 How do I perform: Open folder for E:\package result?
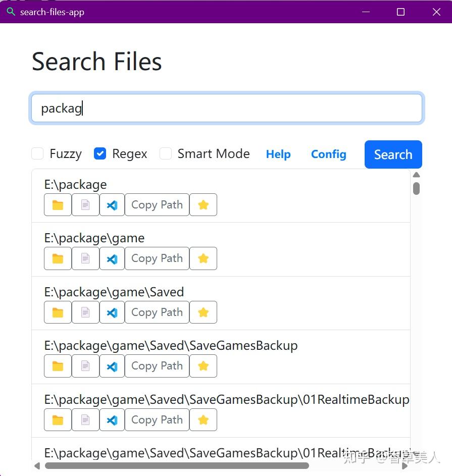pos(58,205)
